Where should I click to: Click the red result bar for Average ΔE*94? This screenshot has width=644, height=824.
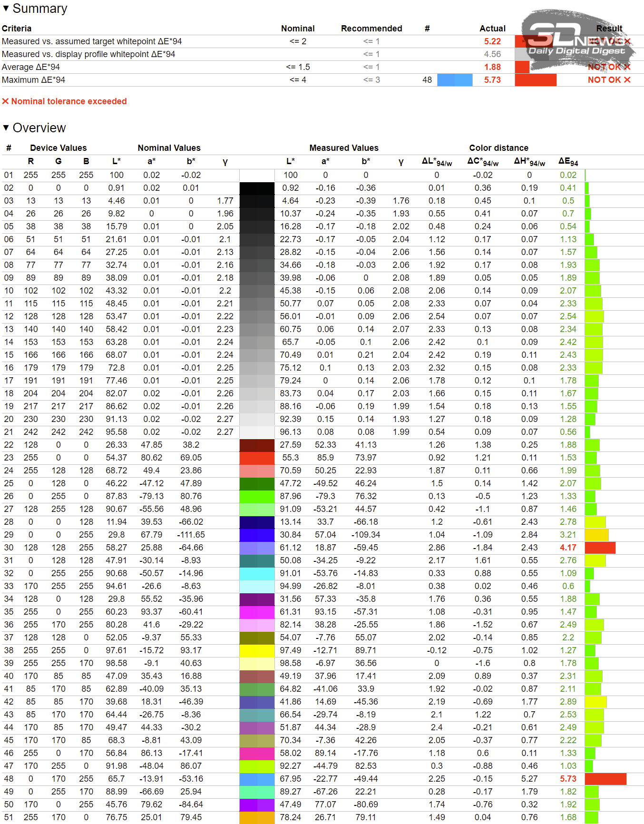pos(522,67)
